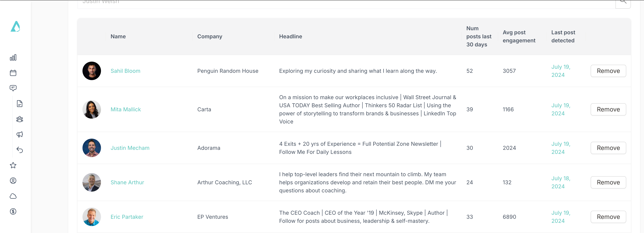Viewport: 644px width, 233px height.
Task: Click the Avg post engagement column header
Action: click(519, 36)
